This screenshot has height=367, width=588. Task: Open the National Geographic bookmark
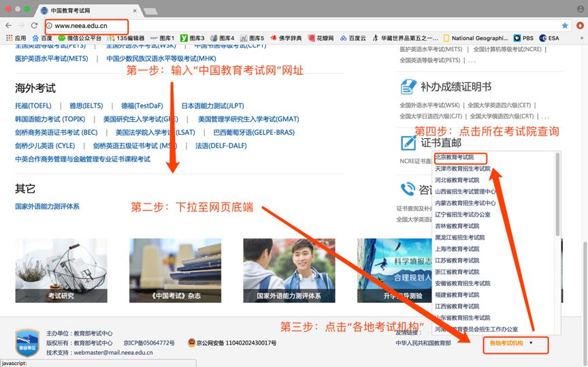point(476,38)
